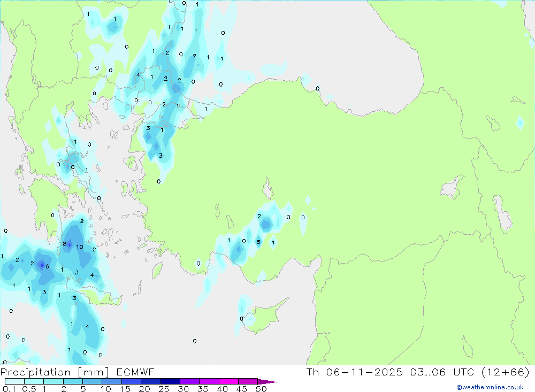Click the '10' precipitation value on the map
Screen dimensions: 535x392
tap(80, 247)
